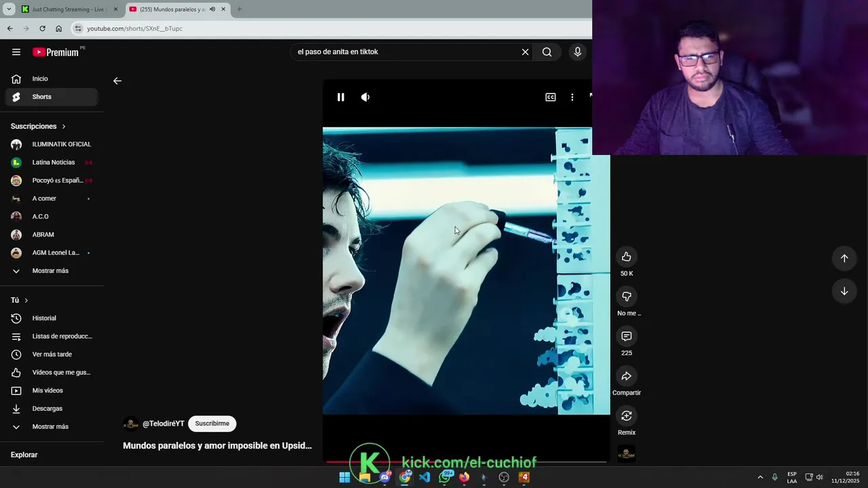Go to Inicio in the sidebar
The width and height of the screenshot is (868, 488).
(x=52, y=79)
